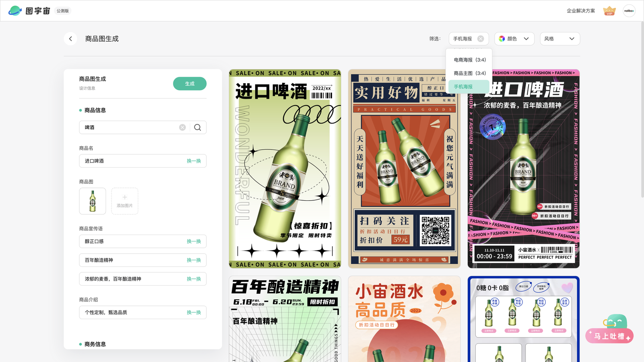
Task: Open the VIP crown icon
Action: 609,11
